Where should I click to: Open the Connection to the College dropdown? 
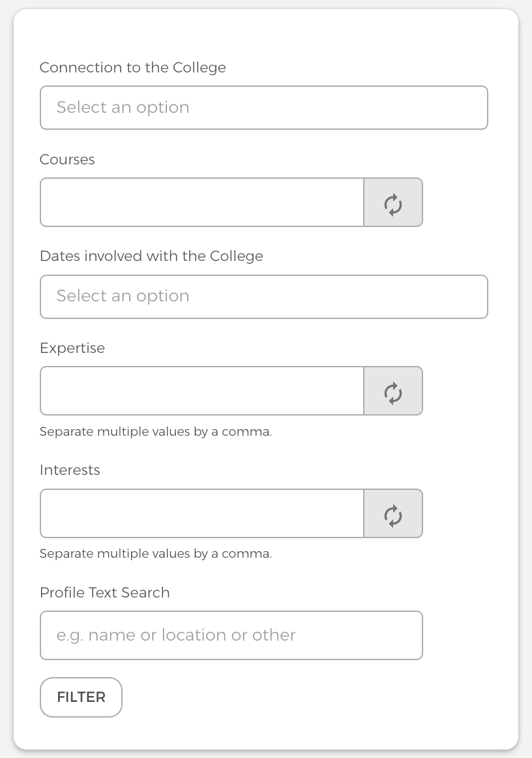pos(263,108)
